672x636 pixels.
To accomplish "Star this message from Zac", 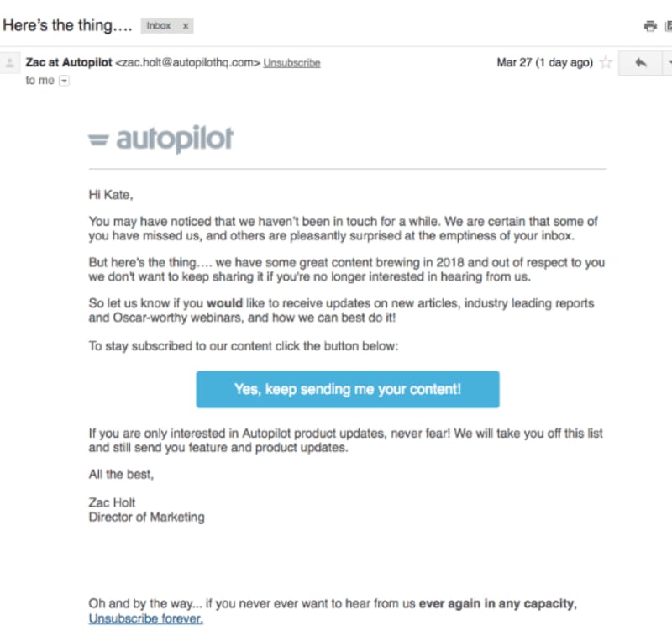I will pos(606,62).
